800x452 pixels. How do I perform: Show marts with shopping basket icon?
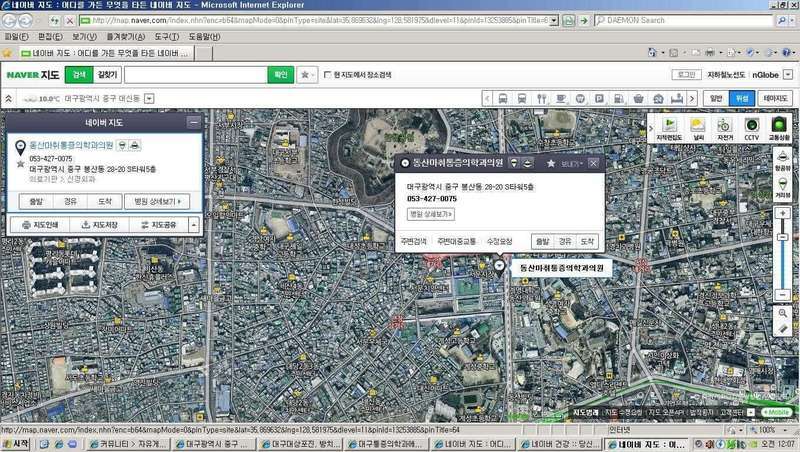pyautogui.click(x=638, y=98)
